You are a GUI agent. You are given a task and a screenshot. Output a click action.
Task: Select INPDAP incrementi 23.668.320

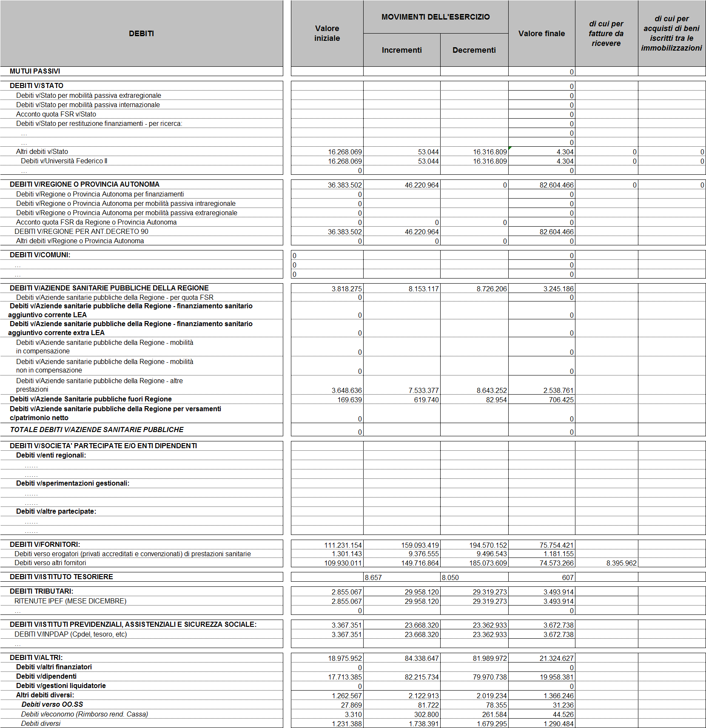(421, 634)
